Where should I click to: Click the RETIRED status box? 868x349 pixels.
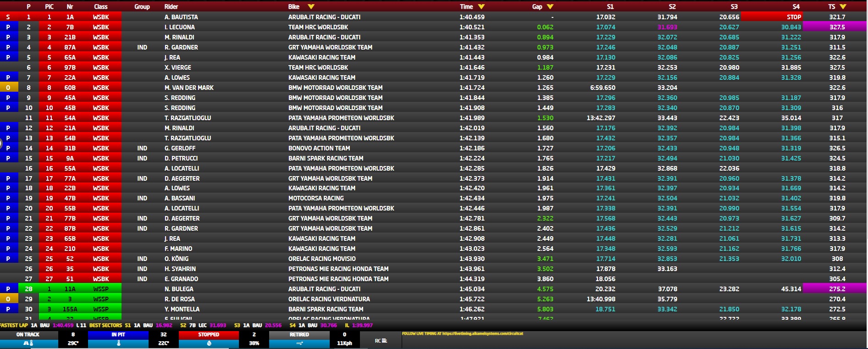click(299, 335)
